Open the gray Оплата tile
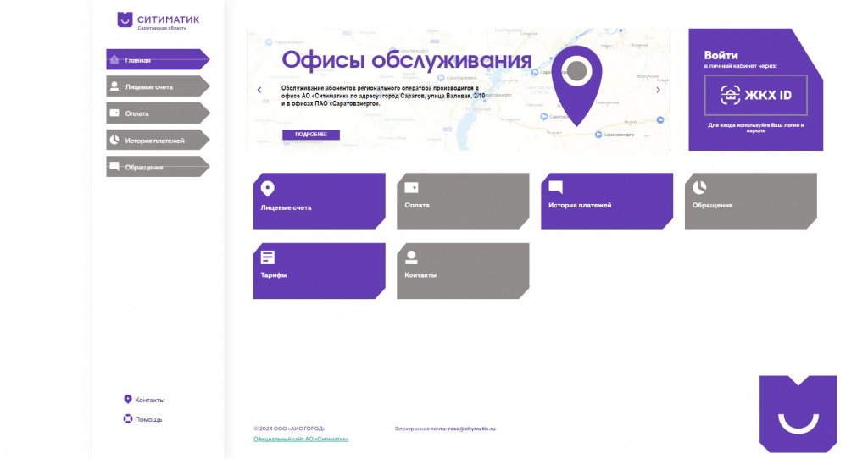 click(x=463, y=202)
